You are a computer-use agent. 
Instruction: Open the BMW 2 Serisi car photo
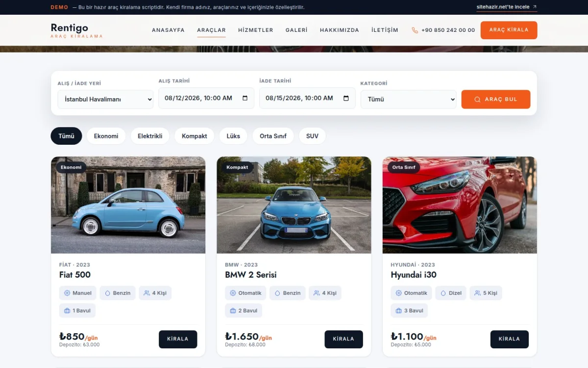point(294,205)
